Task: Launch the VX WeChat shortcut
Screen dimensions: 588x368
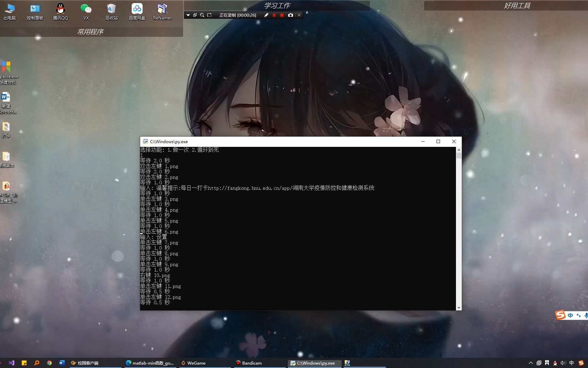Action: tap(86, 12)
